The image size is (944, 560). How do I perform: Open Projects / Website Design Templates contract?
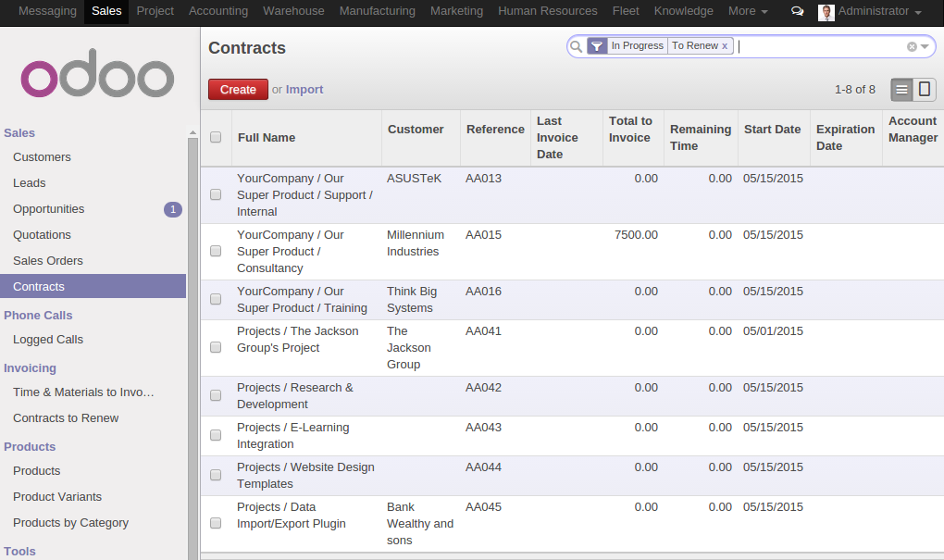tap(305, 476)
